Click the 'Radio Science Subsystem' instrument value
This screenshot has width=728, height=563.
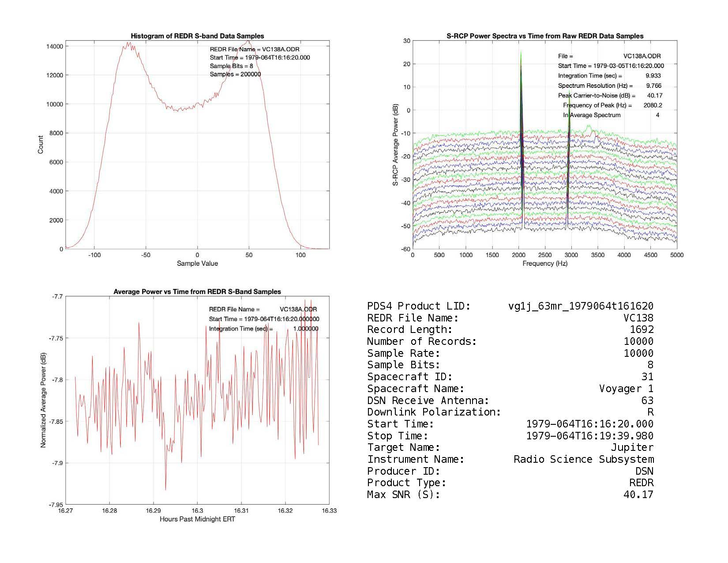coord(583,460)
